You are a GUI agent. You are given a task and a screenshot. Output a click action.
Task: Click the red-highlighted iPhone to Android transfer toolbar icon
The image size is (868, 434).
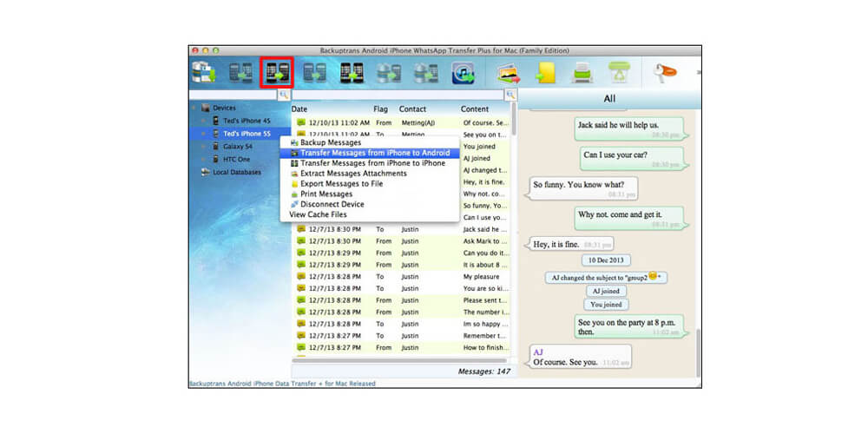(x=277, y=73)
